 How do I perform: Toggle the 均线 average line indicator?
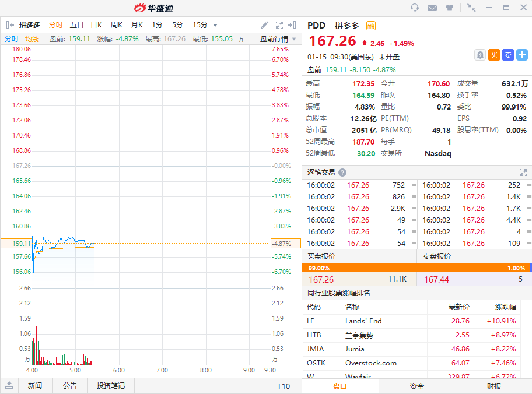click(32, 39)
